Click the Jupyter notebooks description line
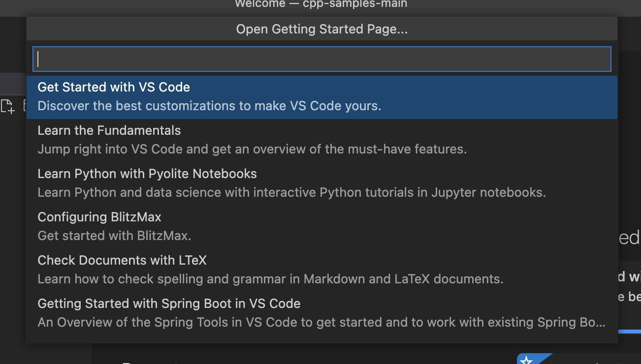 pyautogui.click(x=291, y=192)
